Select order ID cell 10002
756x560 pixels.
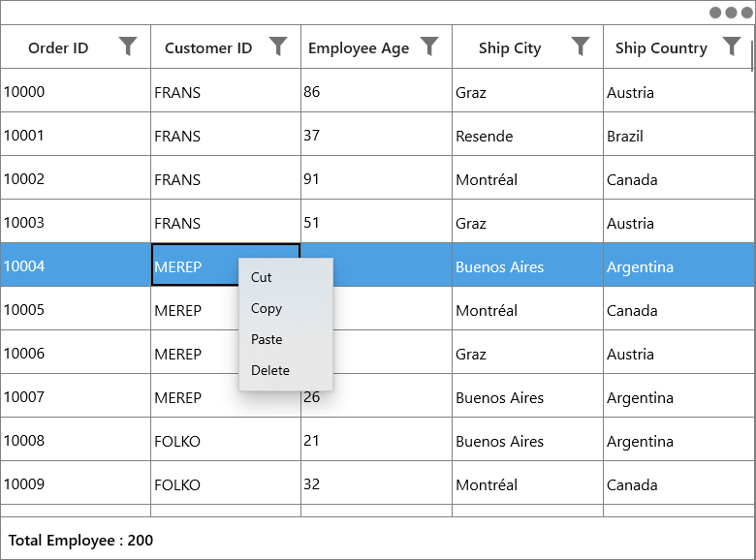point(76,178)
